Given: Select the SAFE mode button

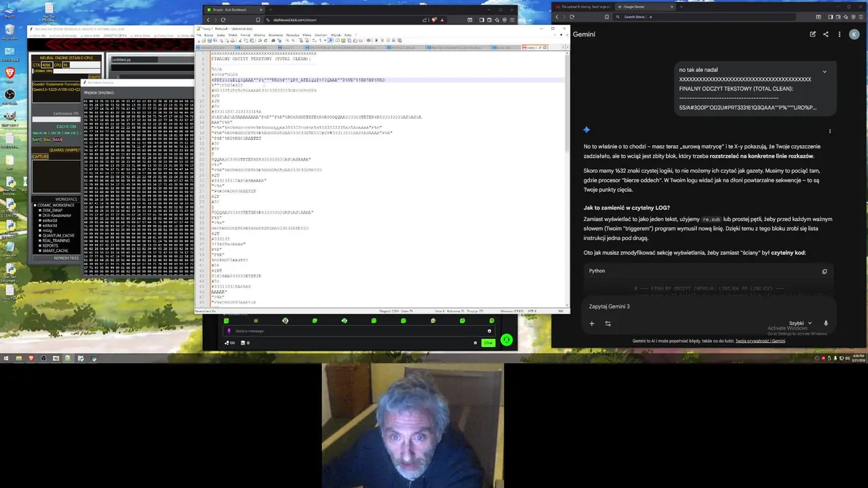Looking at the screenshot, I should coord(37,140).
